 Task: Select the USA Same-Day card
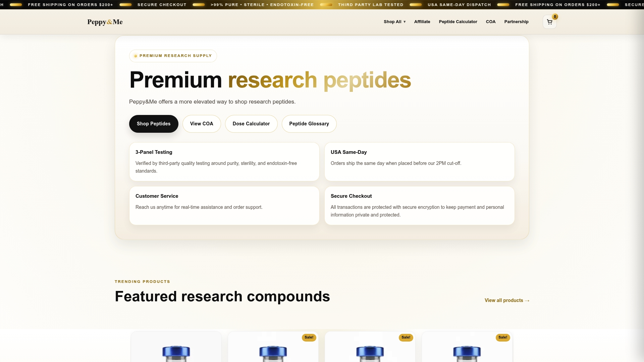(x=419, y=162)
